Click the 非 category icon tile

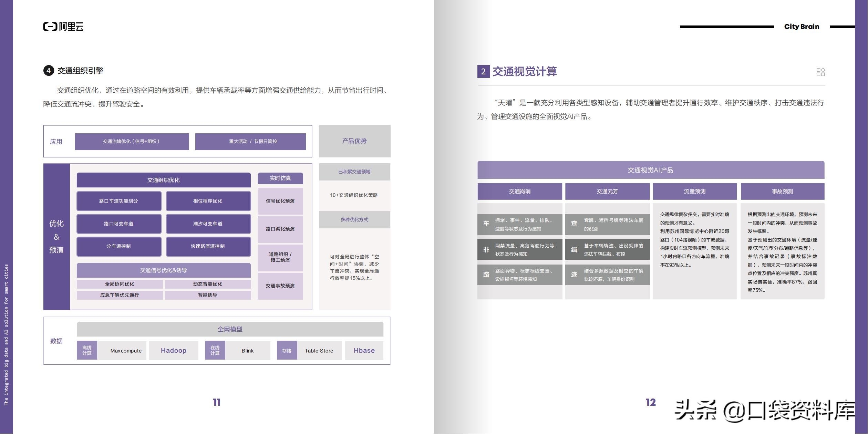486,250
